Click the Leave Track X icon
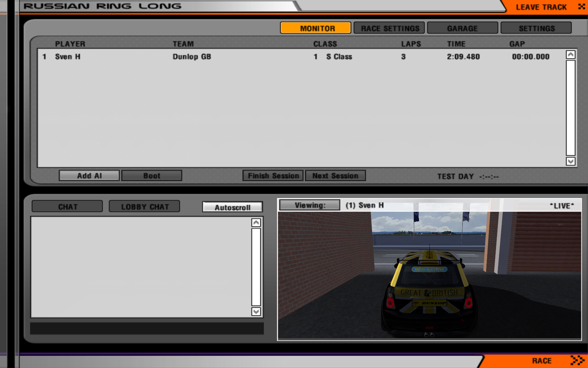 (x=581, y=7)
